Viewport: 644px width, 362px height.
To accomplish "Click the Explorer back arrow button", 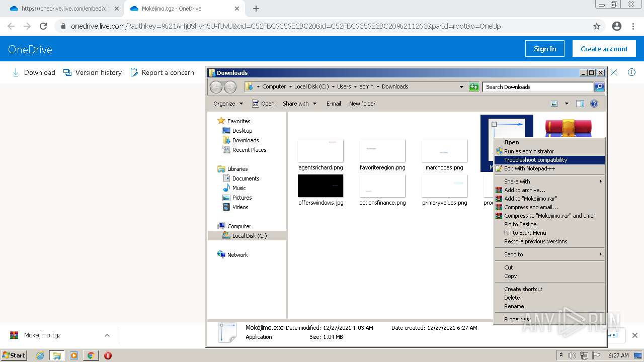I will pyautogui.click(x=216, y=87).
